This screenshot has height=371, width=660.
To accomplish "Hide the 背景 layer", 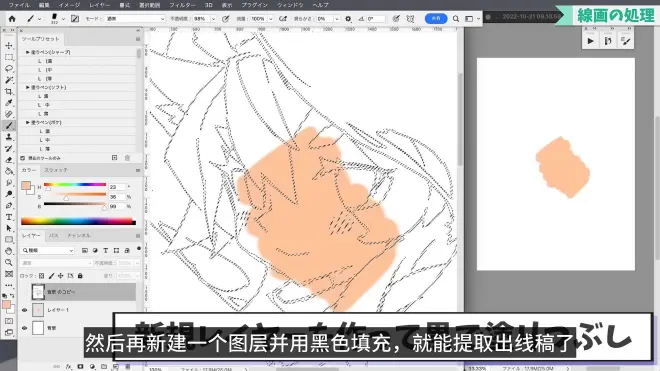I will (x=24, y=328).
